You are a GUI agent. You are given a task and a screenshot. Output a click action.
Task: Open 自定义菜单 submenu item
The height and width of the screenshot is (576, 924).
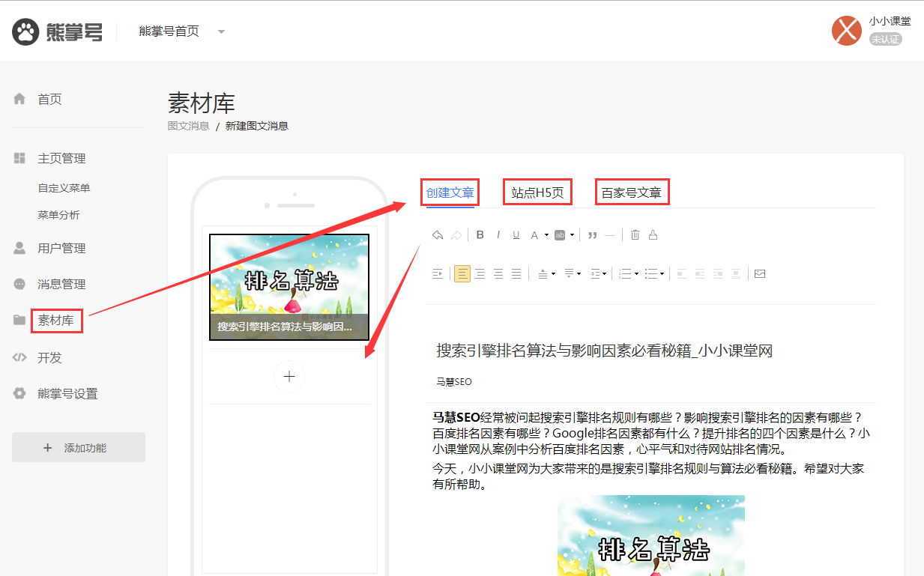tap(64, 188)
